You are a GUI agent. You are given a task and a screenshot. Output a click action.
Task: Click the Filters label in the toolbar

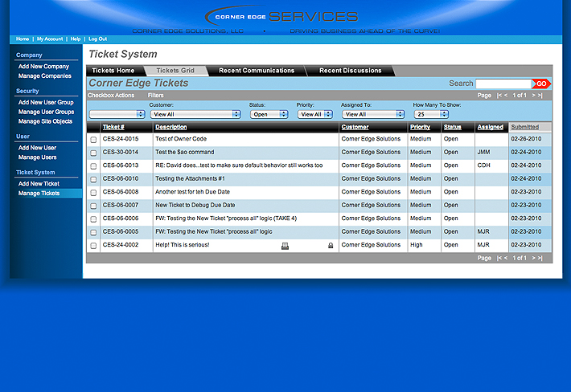point(155,96)
